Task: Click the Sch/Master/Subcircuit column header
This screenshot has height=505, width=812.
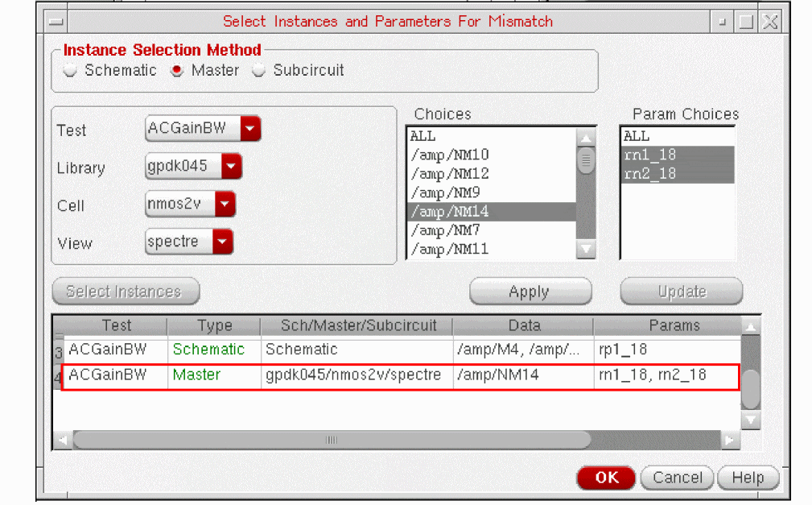Action: [357, 325]
